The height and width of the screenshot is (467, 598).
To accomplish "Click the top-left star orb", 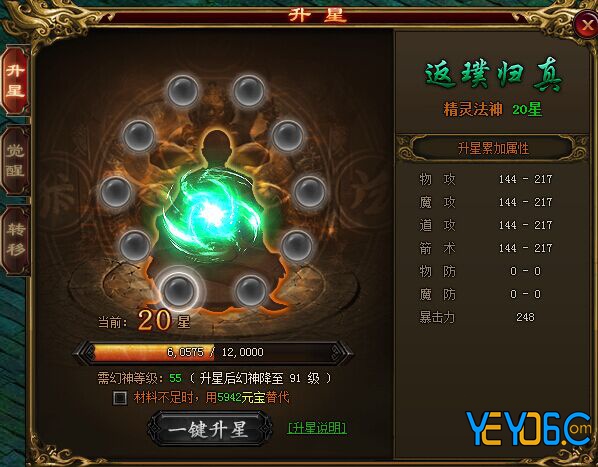I will [183, 91].
